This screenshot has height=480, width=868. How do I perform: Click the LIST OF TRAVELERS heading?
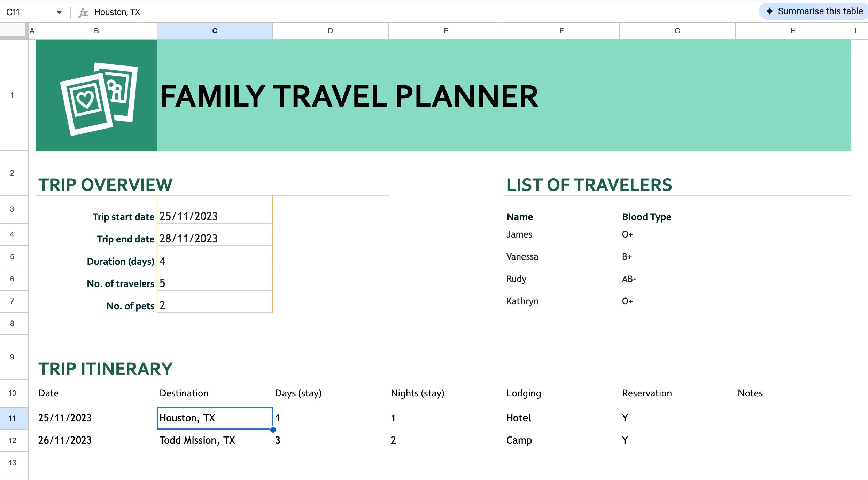[x=589, y=185]
